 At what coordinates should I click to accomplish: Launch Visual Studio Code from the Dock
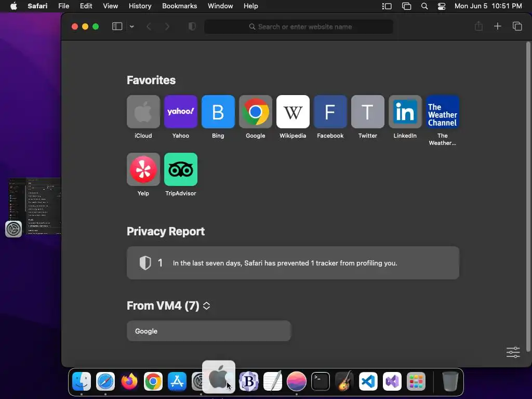tap(368, 381)
